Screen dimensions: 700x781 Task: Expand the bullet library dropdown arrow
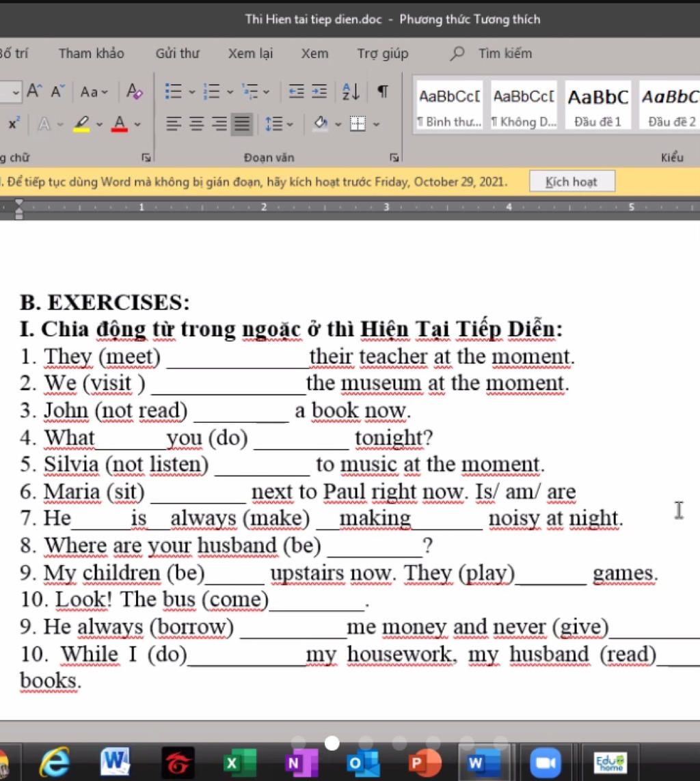click(192, 92)
